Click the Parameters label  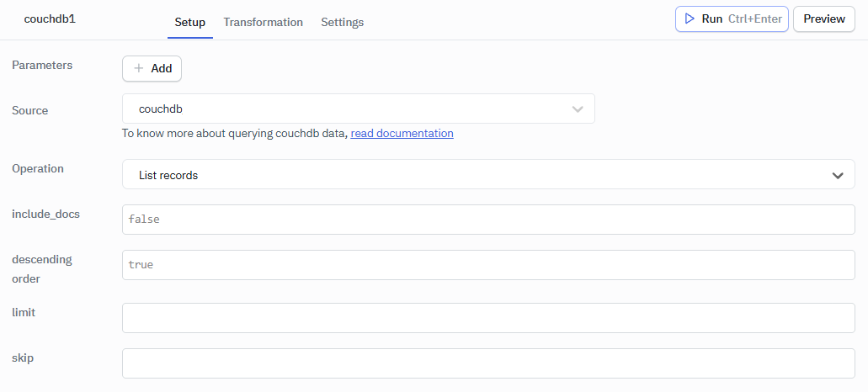click(x=42, y=65)
